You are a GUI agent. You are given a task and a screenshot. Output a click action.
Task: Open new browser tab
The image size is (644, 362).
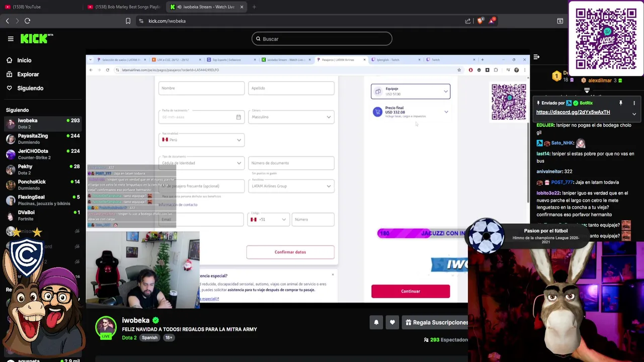coord(254,7)
